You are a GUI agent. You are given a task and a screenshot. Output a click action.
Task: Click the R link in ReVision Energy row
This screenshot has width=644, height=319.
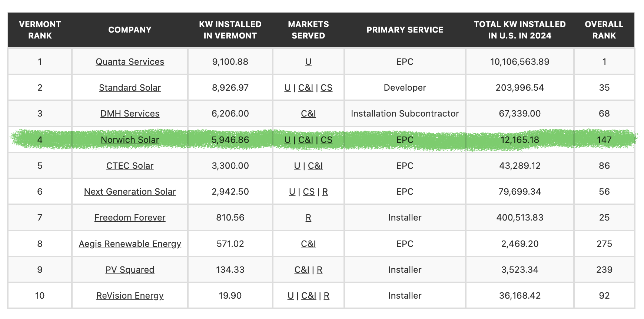326,296
